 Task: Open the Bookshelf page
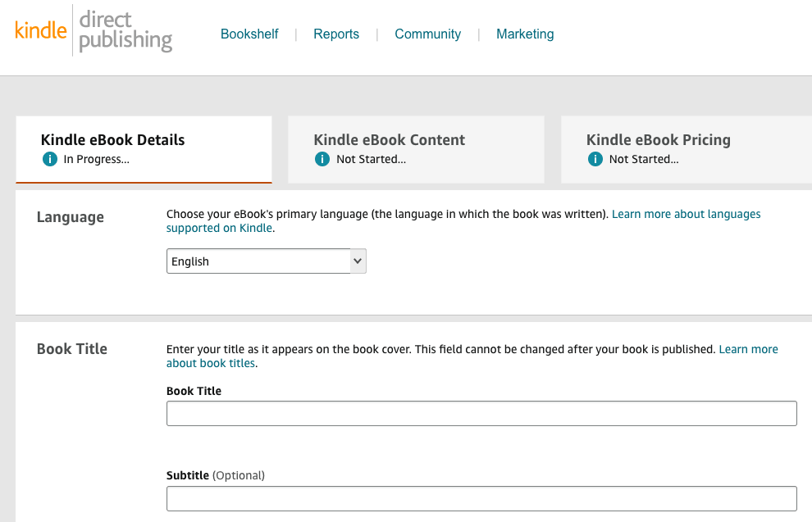[x=249, y=34]
